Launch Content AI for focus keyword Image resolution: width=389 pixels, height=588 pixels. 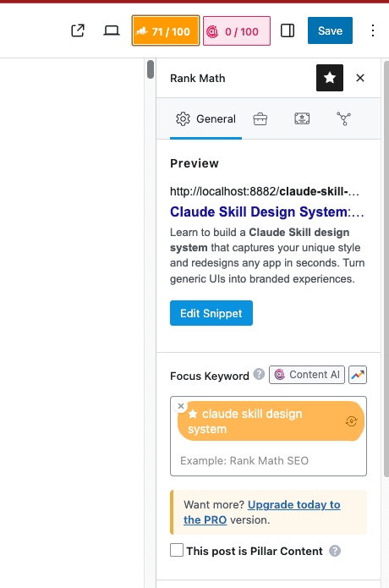pos(307,375)
